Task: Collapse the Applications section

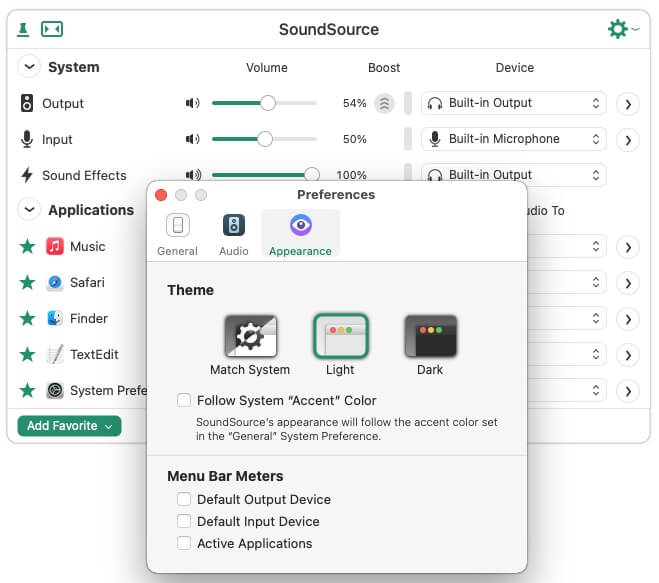Action: pos(29,209)
